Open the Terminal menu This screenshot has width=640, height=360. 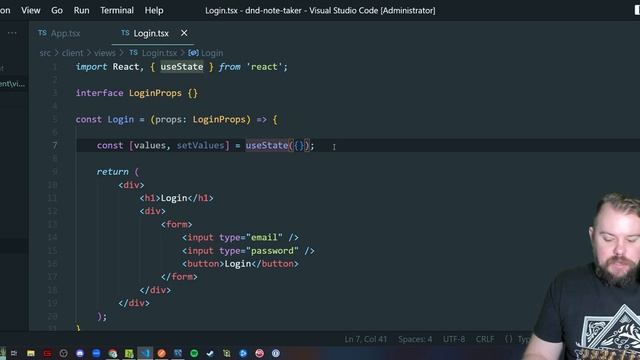(117, 10)
